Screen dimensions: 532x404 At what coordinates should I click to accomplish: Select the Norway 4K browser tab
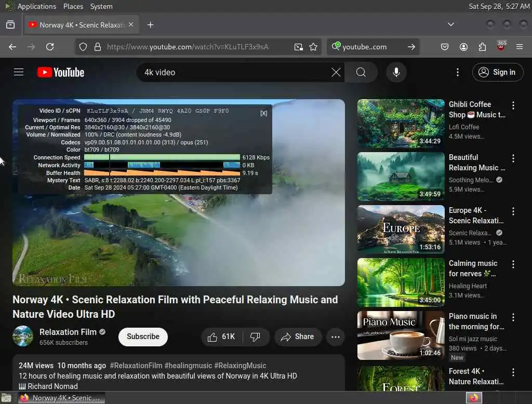click(x=82, y=25)
